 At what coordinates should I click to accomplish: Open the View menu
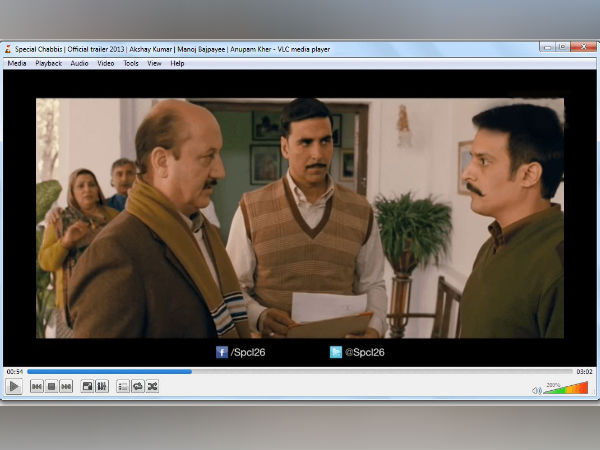click(154, 63)
